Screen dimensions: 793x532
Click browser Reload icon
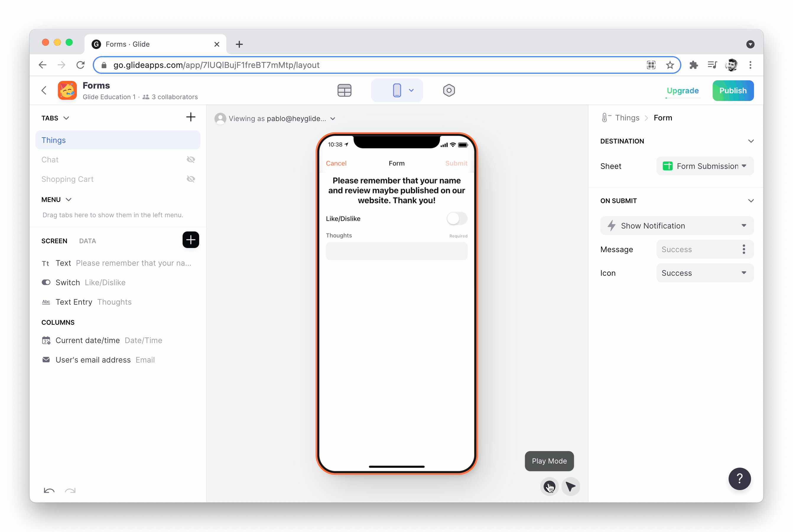click(80, 65)
